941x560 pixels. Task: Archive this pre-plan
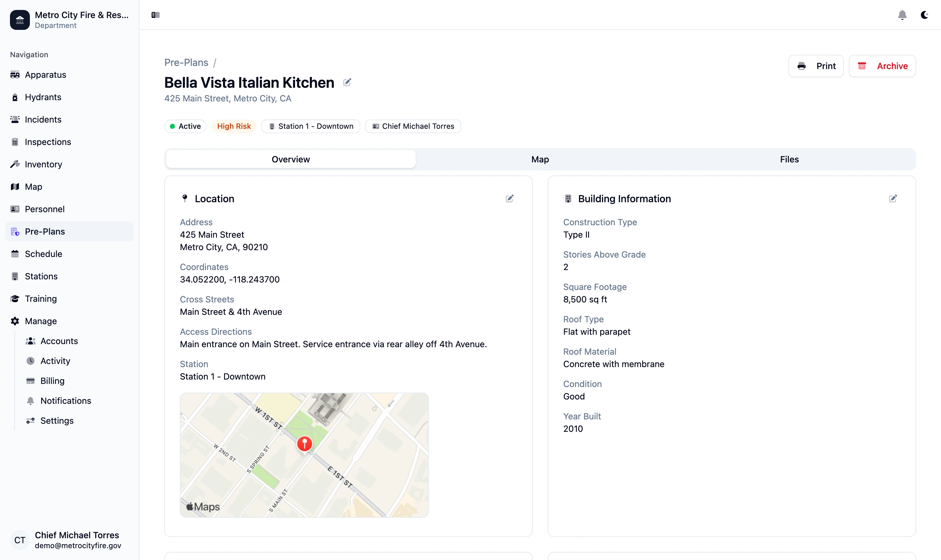882,66
